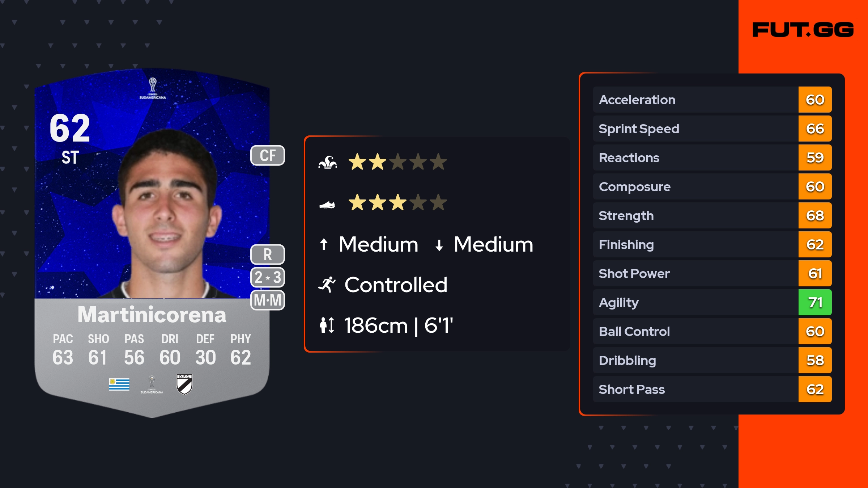Click the running acceleration type icon

pyautogui.click(x=327, y=285)
